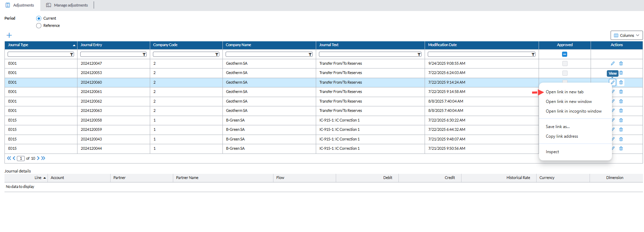Select the Reference period radio button
Viewport: 644px width, 232px height.
point(39,26)
